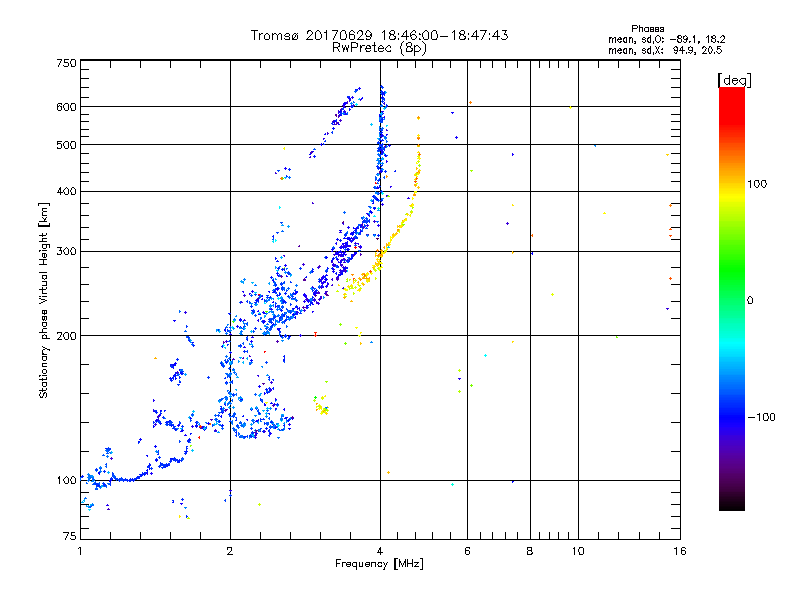The image size is (800, 600).
Task: Click the x-axis tick label '6'
Action: click(x=467, y=551)
